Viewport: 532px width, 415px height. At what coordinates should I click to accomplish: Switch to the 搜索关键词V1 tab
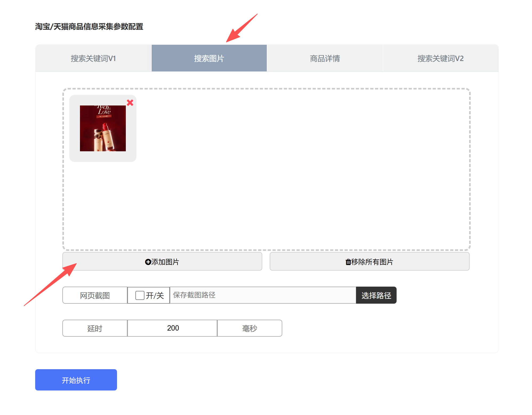[x=93, y=58]
